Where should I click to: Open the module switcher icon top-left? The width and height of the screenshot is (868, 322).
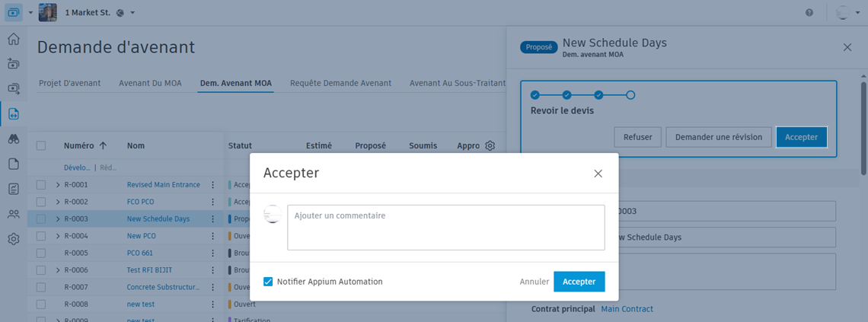pyautogui.click(x=13, y=12)
